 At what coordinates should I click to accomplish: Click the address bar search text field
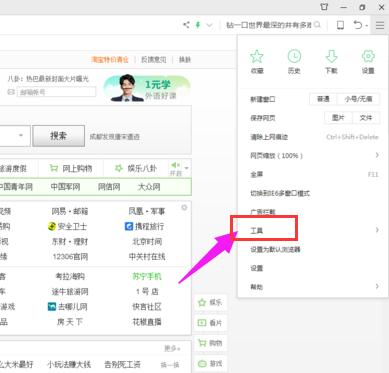pos(269,25)
